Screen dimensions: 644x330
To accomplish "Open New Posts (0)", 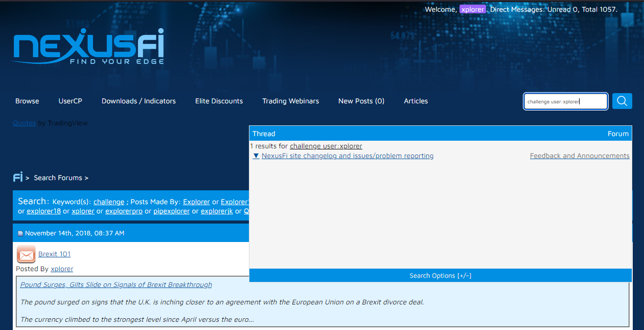I will [361, 101].
